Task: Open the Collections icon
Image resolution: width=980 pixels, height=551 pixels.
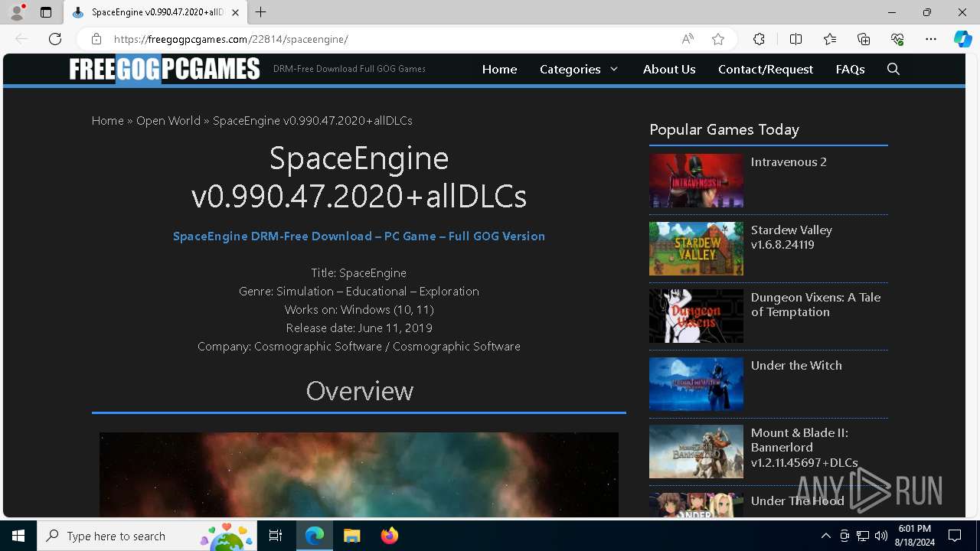Action: (864, 39)
